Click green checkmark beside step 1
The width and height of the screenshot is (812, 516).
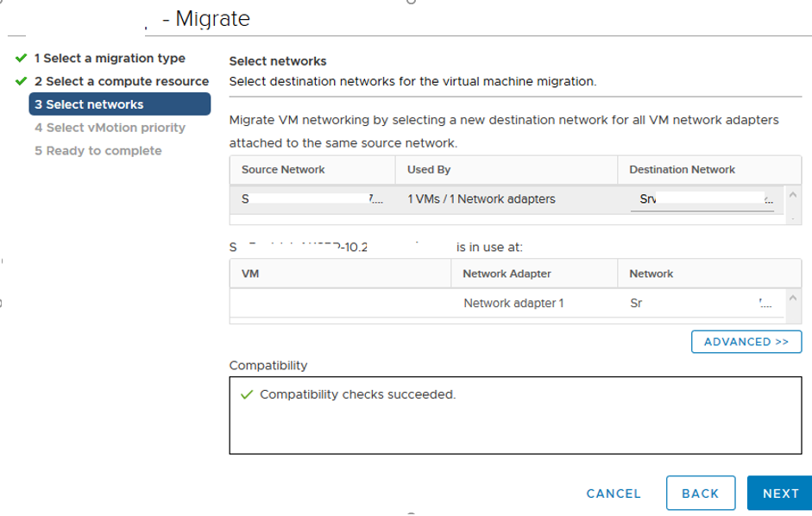(x=19, y=60)
